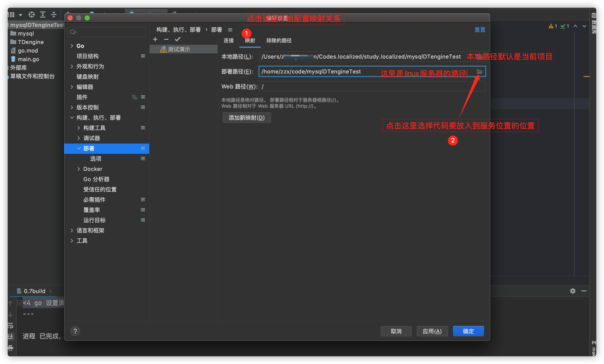Screen dimensions: 604x364
Task: Select the 测试演示 SFTP server entry
Action: (x=179, y=49)
